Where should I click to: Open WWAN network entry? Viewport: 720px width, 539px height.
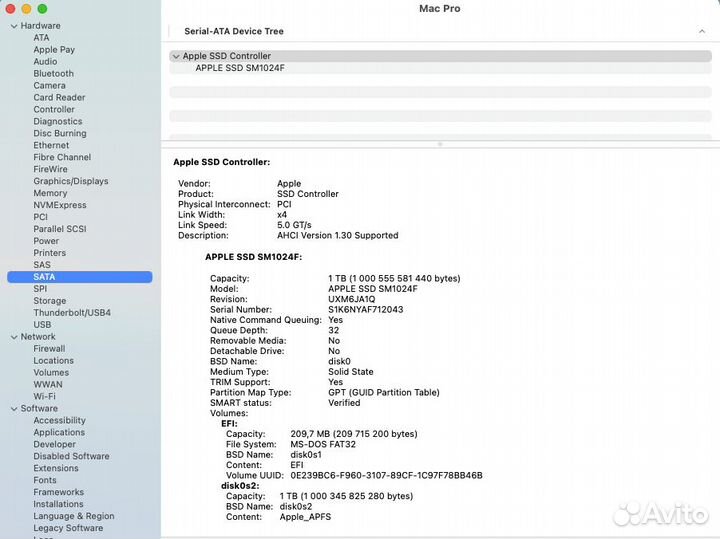(48, 384)
